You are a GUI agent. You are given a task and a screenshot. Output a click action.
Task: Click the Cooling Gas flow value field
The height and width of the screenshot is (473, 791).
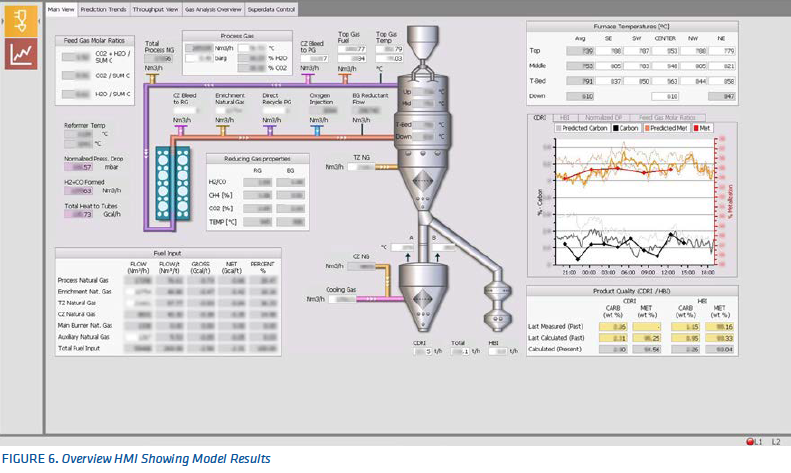tap(343, 299)
